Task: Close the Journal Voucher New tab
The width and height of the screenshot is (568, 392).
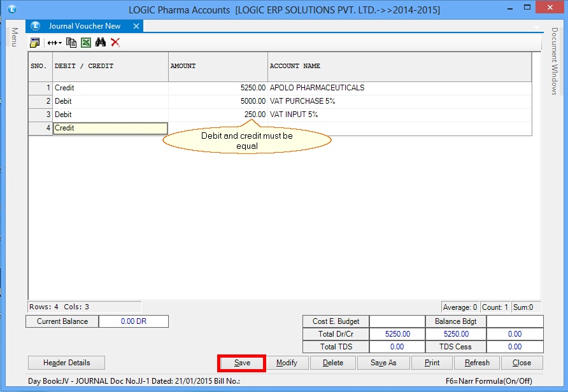Action: (x=135, y=26)
